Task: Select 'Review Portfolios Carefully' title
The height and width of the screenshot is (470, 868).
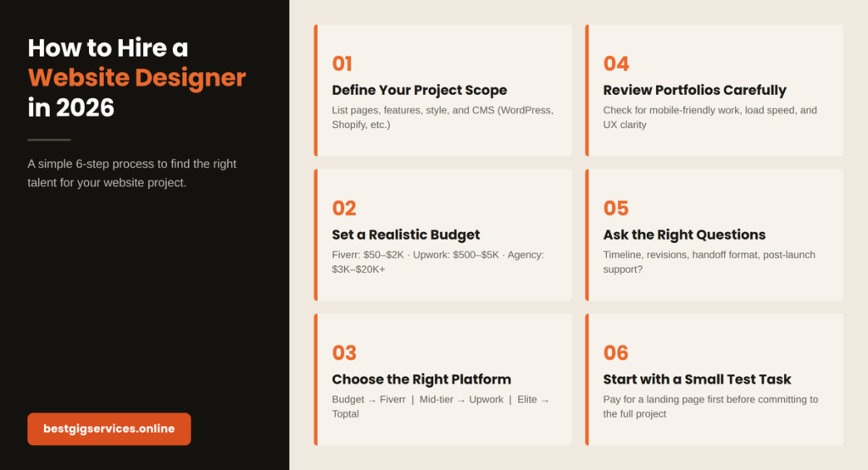Action: tap(695, 90)
